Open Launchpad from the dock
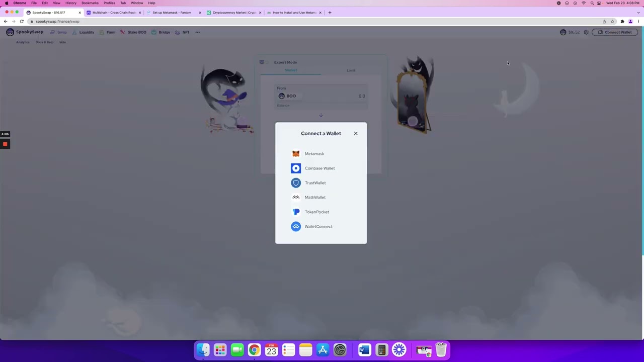Viewport: 644px width, 362px height. [220, 350]
